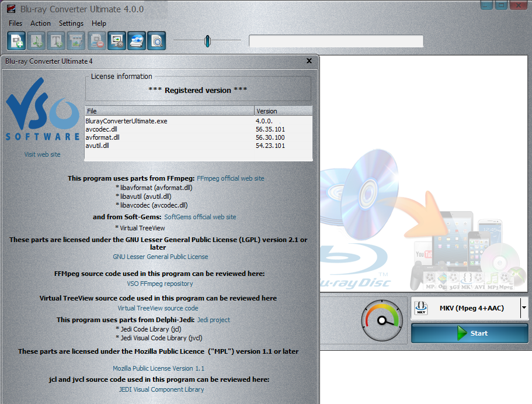
Task: Click version value 56.35.101
Action: click(270, 129)
